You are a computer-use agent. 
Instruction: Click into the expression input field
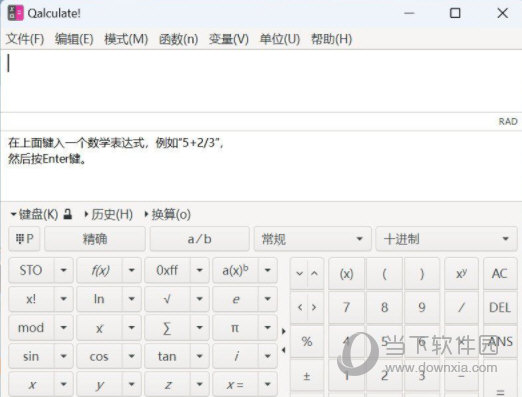point(261,81)
